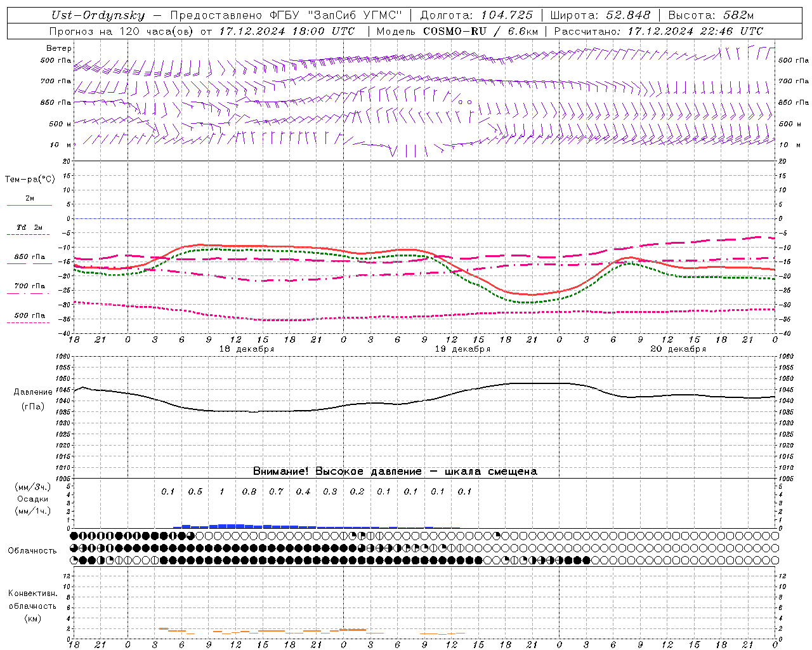Click the precipitation value "0.4"
812x650 pixels.
pos(303,492)
